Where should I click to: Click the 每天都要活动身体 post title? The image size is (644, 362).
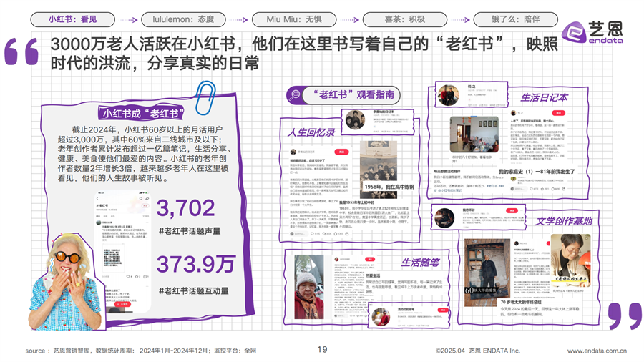pyautogui.click(x=447, y=172)
